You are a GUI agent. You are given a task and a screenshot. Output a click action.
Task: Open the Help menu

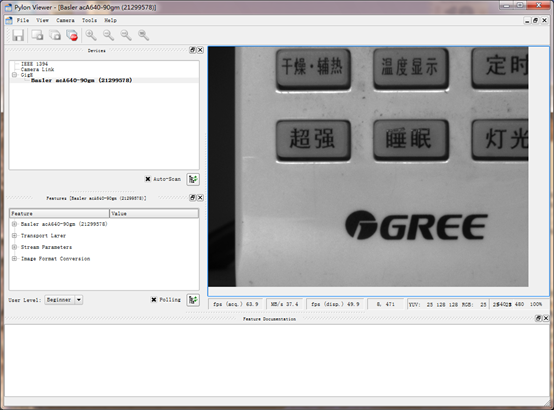pyautogui.click(x=111, y=20)
